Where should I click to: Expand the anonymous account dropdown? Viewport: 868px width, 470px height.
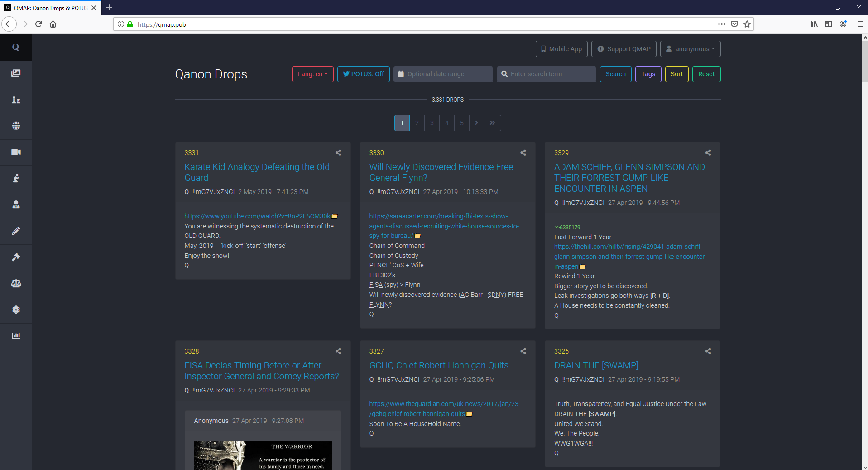click(x=690, y=48)
